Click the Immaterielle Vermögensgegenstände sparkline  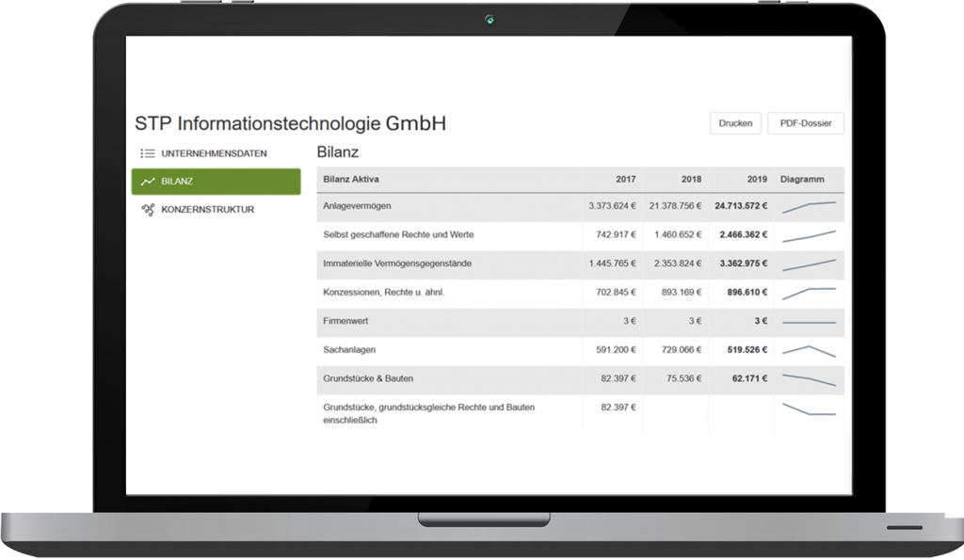[x=809, y=264]
